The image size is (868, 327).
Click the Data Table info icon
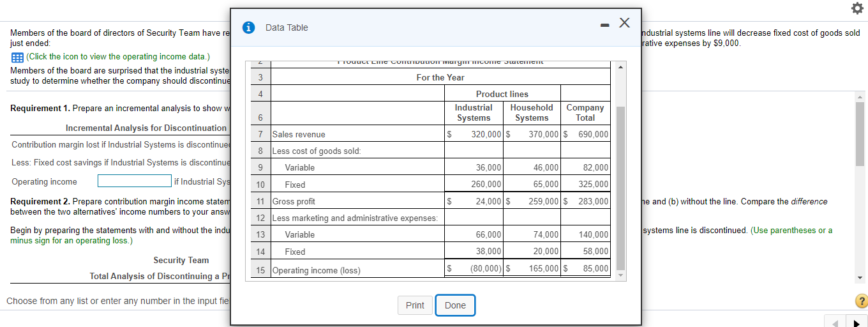[250, 27]
